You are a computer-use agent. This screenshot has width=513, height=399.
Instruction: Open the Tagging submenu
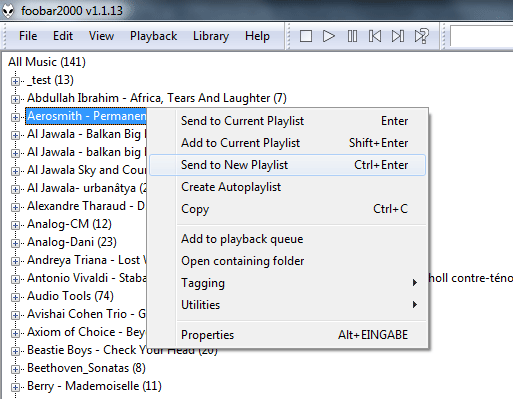pos(287,283)
